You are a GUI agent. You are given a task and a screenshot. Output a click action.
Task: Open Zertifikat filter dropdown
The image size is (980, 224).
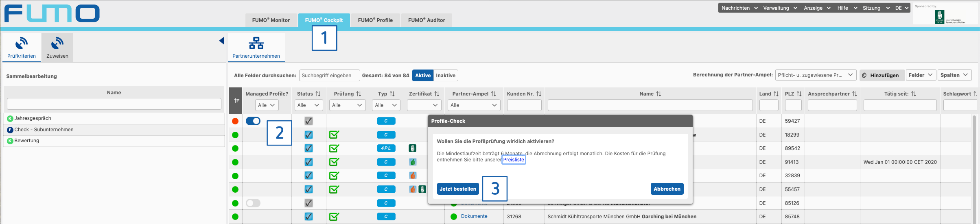[424, 105]
